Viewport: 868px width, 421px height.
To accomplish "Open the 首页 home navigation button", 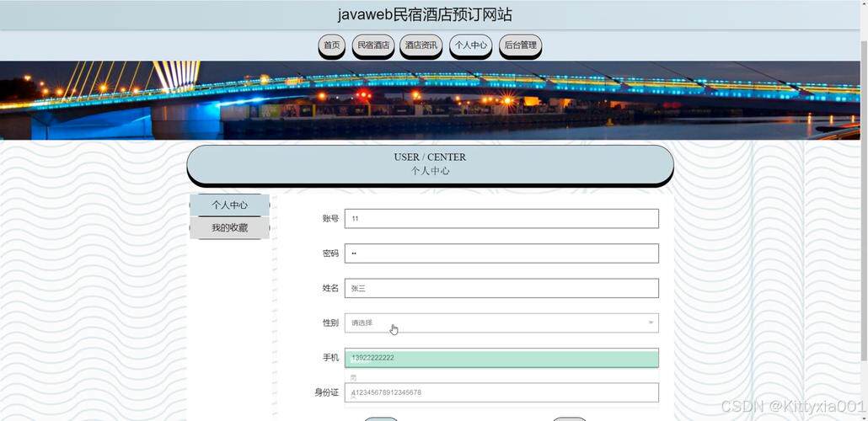I will point(331,45).
